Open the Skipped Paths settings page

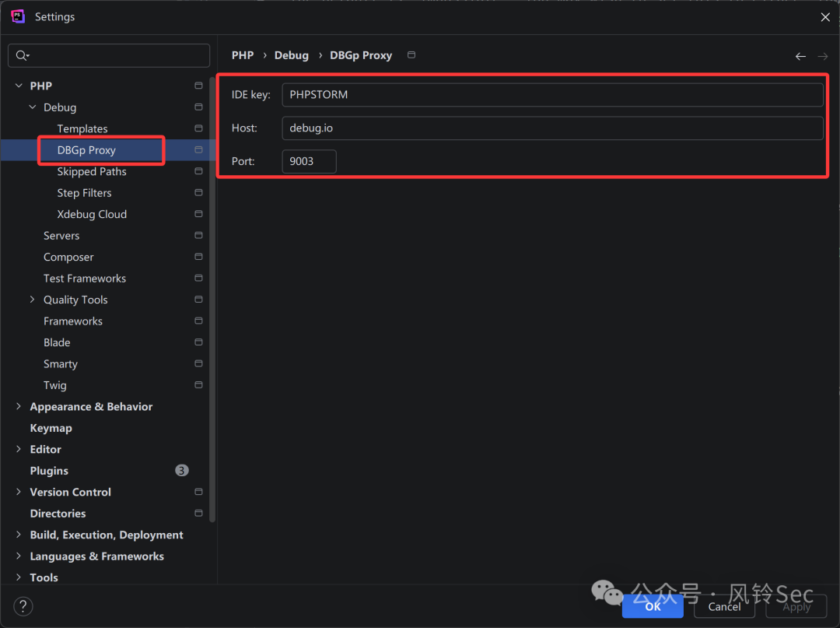coord(92,171)
